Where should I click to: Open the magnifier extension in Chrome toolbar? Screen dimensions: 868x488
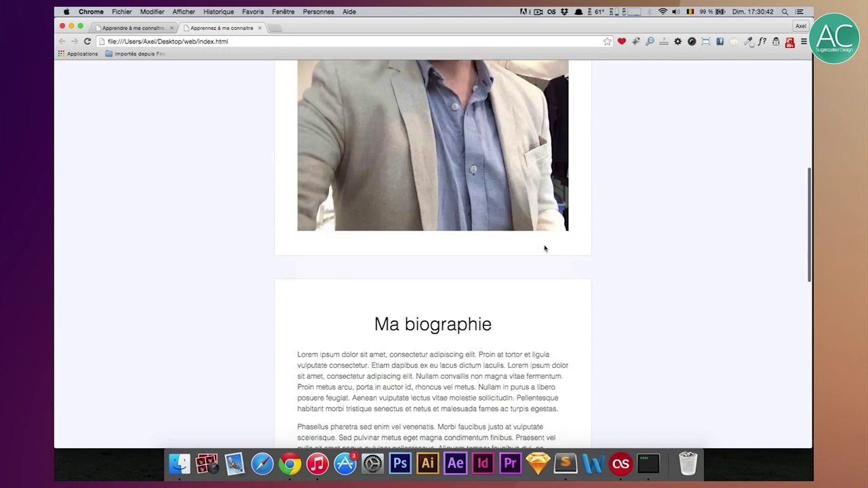pos(650,41)
